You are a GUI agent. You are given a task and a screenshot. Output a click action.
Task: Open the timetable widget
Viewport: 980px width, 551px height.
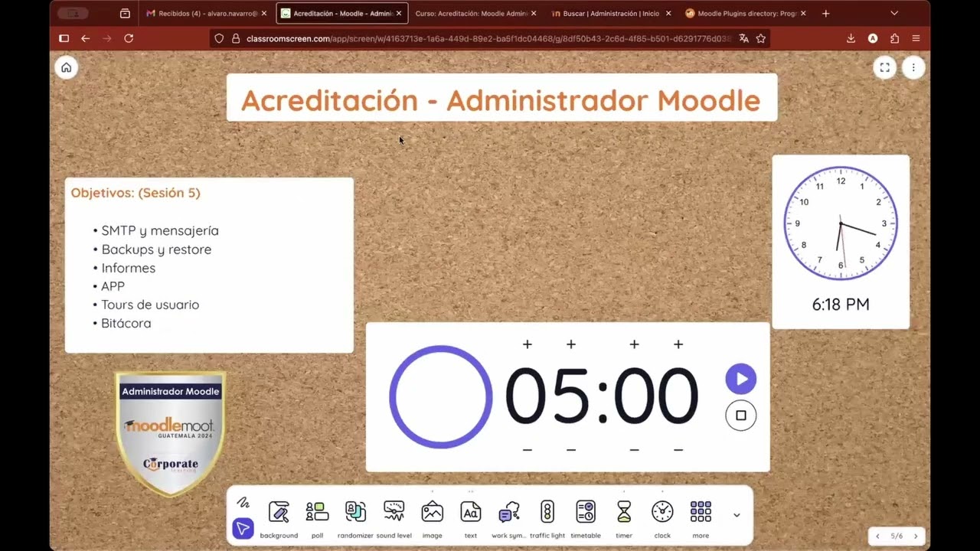point(585,519)
